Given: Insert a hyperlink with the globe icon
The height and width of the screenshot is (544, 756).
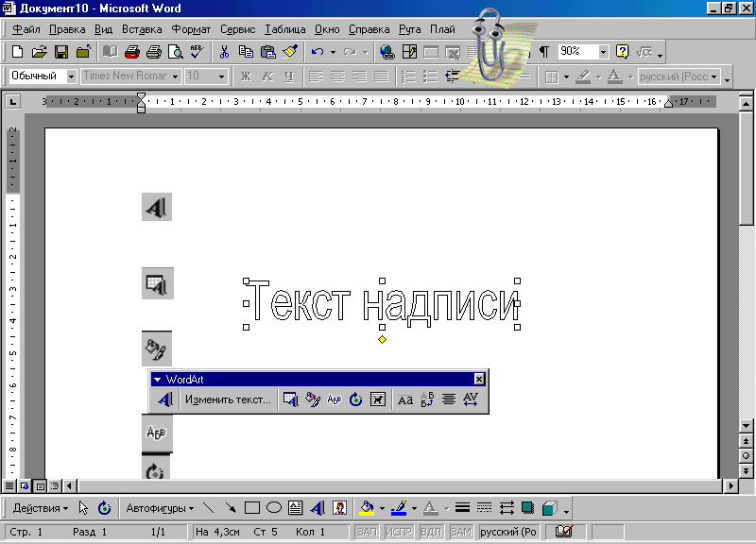Looking at the screenshot, I should pos(387,52).
